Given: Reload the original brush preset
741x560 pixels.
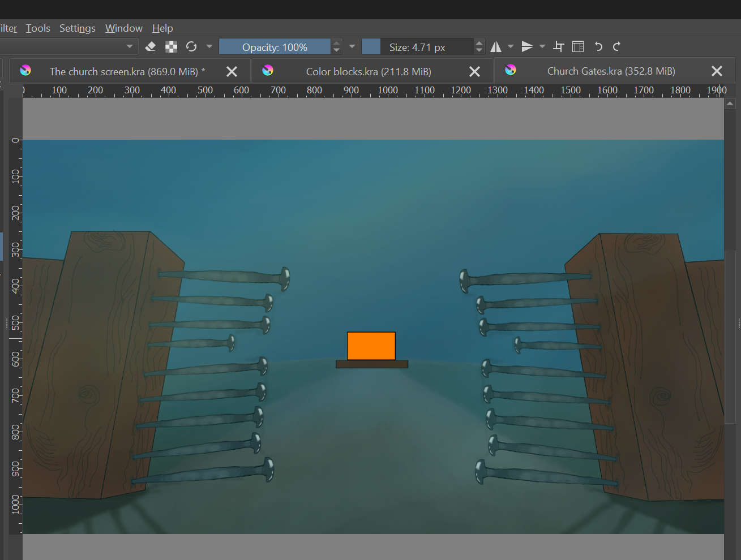Looking at the screenshot, I should [x=191, y=46].
